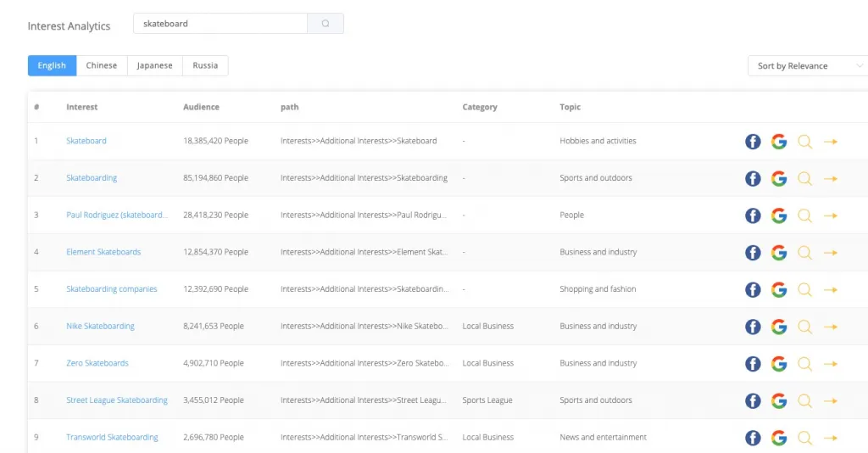Screen dimensions: 868x453
Task: Select the English language tab
Action: (x=52, y=66)
